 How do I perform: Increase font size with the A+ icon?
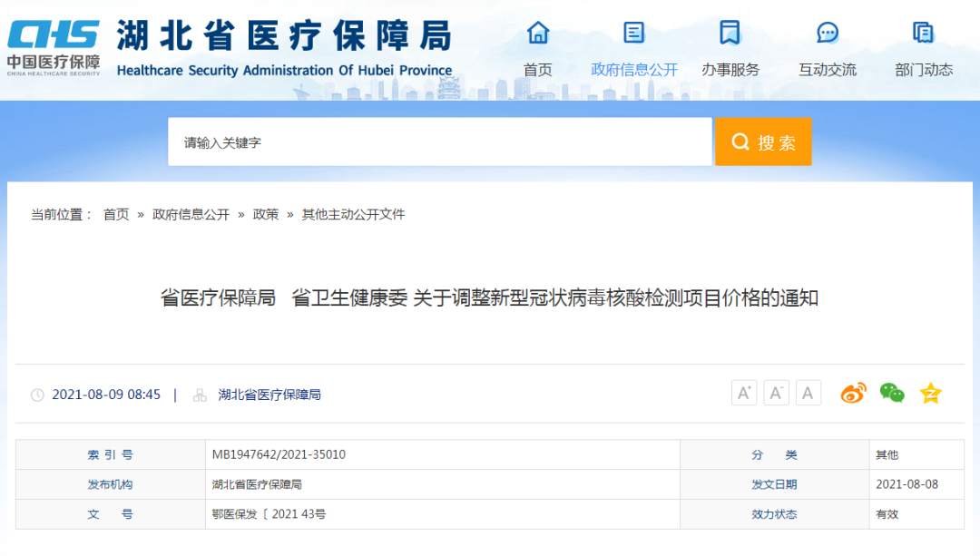[744, 393]
